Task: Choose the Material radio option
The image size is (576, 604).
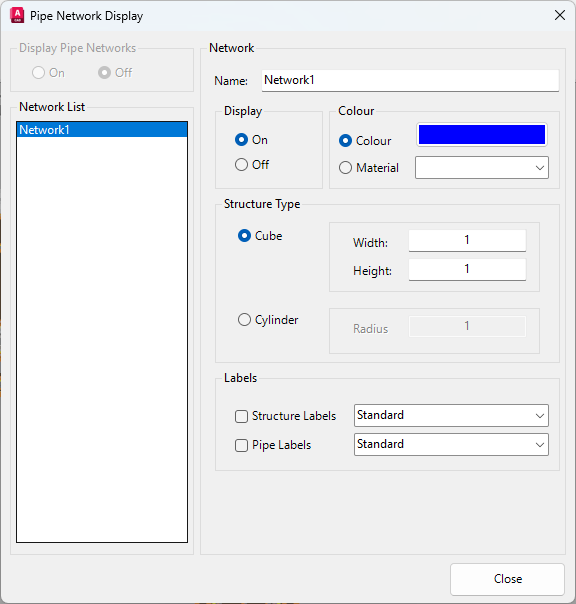Action: click(x=345, y=168)
